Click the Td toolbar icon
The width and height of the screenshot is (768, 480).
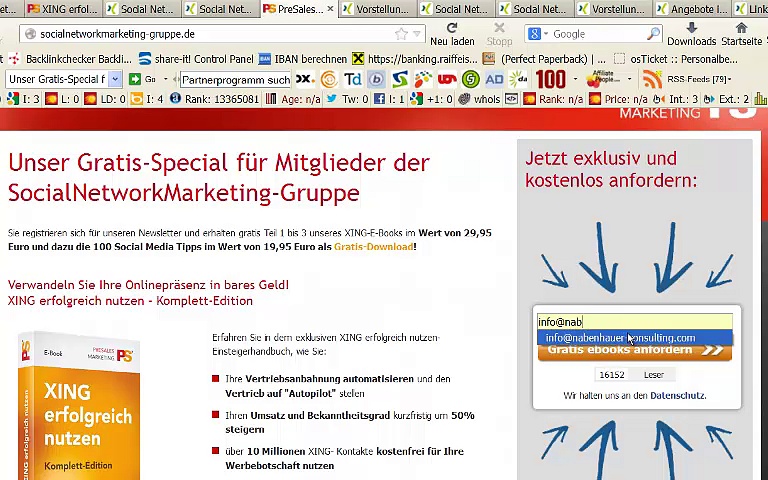click(x=353, y=79)
